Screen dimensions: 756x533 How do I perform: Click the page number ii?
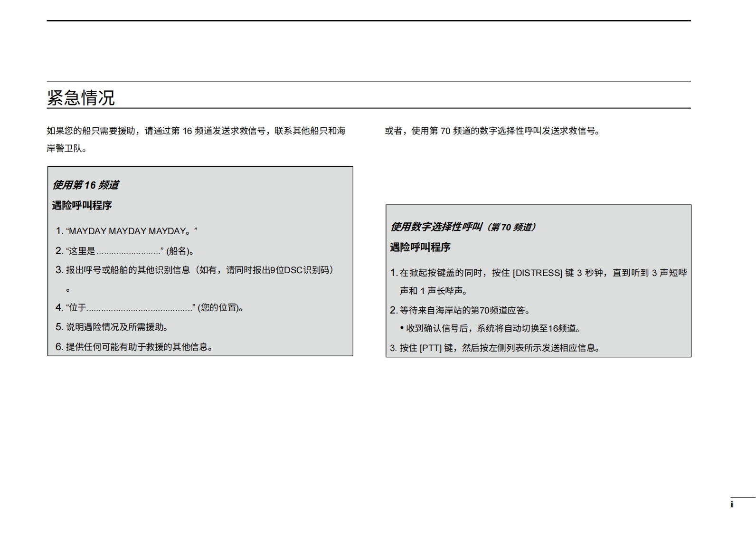732,504
